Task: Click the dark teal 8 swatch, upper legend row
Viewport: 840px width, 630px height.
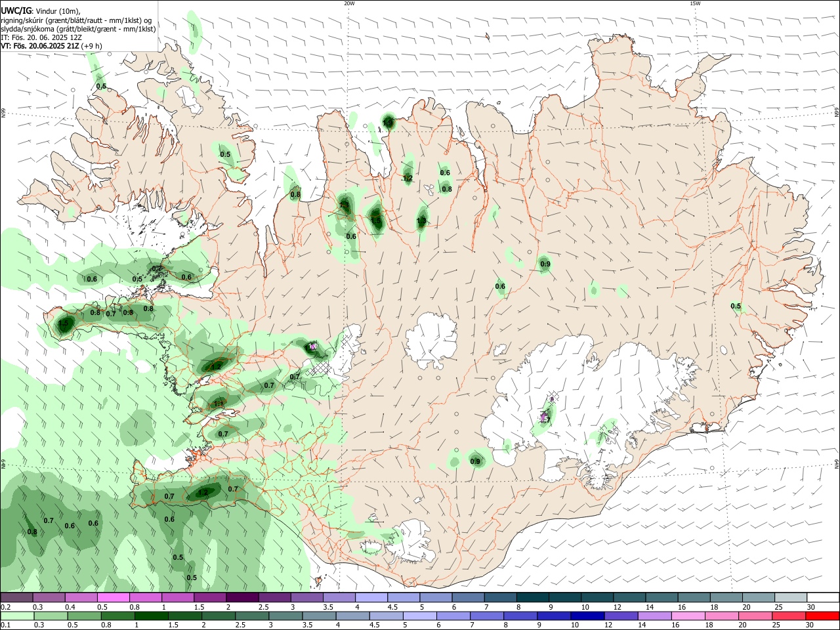Action: pos(533,597)
